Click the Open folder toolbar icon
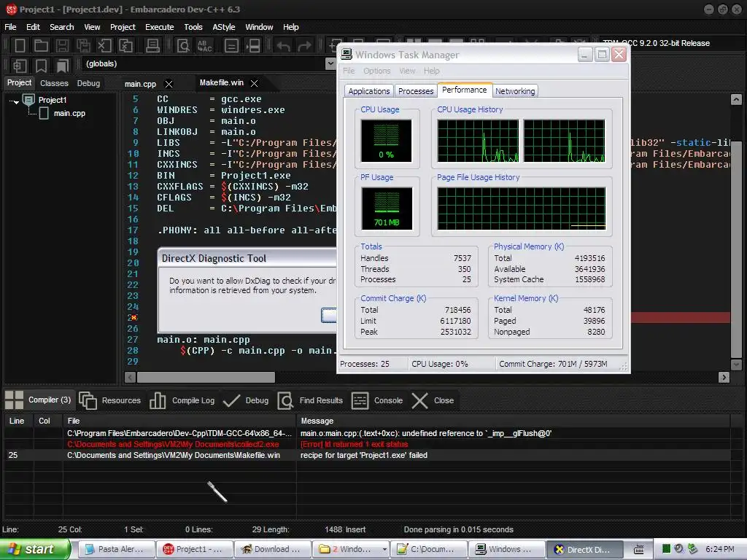 tap(41, 46)
